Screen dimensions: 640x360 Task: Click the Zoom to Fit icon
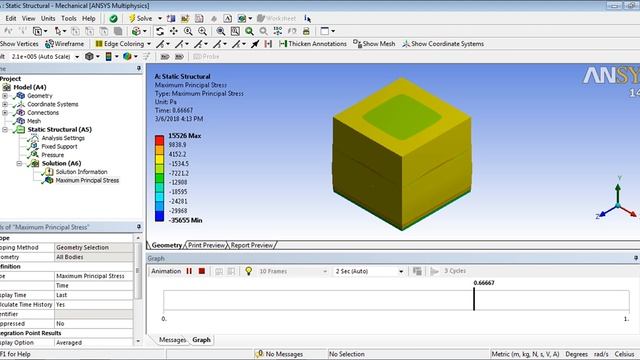click(221, 31)
